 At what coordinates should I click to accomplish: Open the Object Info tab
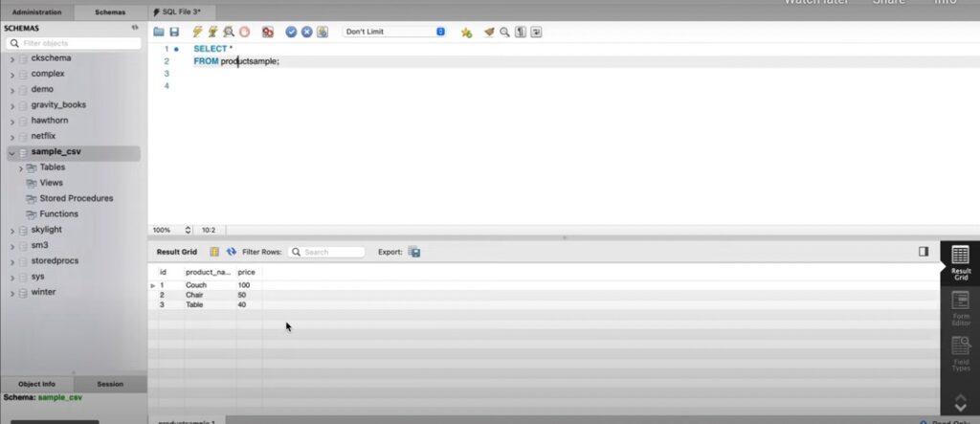point(37,384)
